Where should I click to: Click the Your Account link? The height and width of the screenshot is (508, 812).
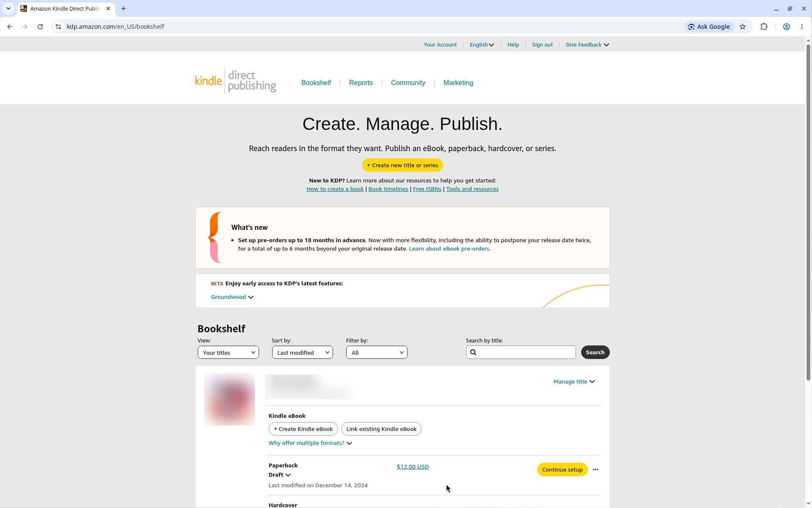[x=440, y=45]
